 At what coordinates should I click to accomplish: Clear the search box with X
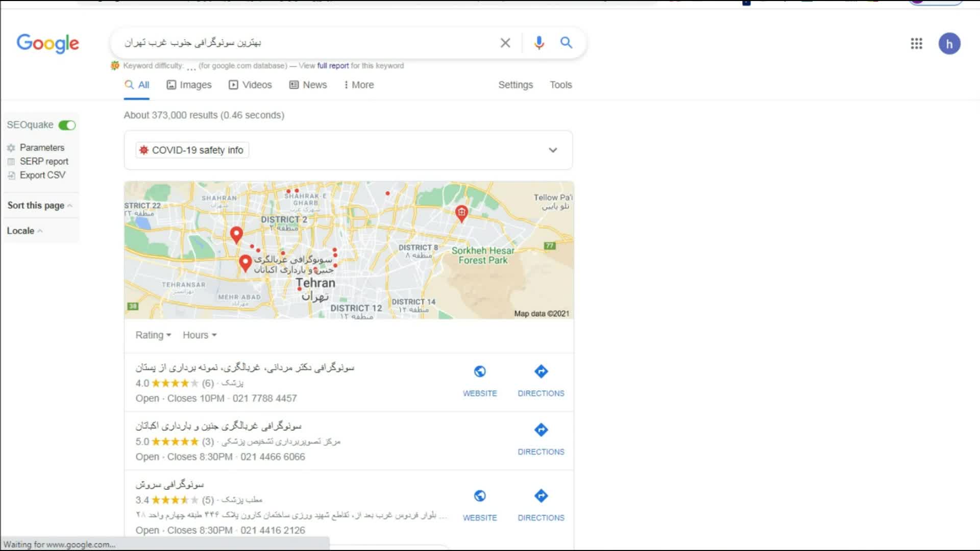pos(505,43)
